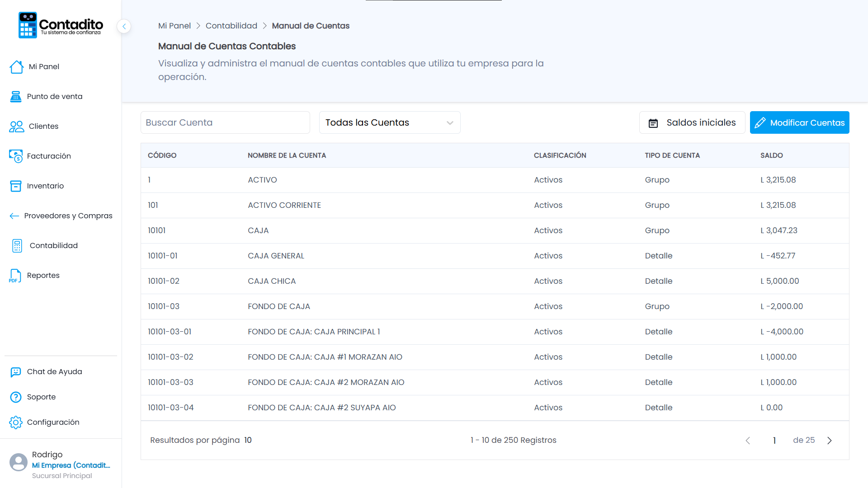Open Punto de venta register icon
This screenshot has width=868, height=488.
(16, 97)
